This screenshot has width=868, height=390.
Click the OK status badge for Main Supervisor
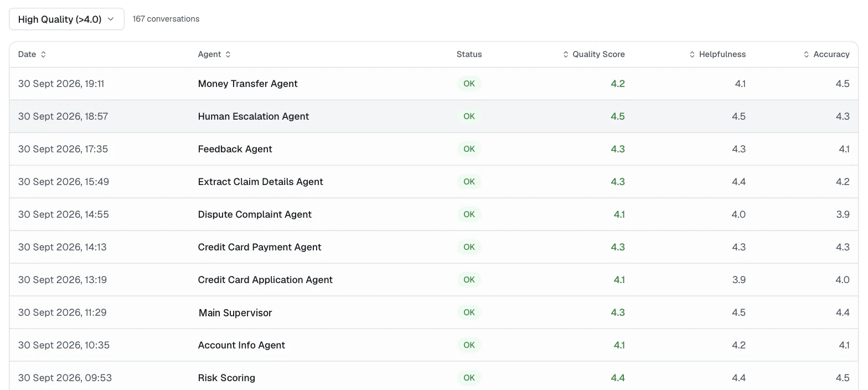click(469, 312)
